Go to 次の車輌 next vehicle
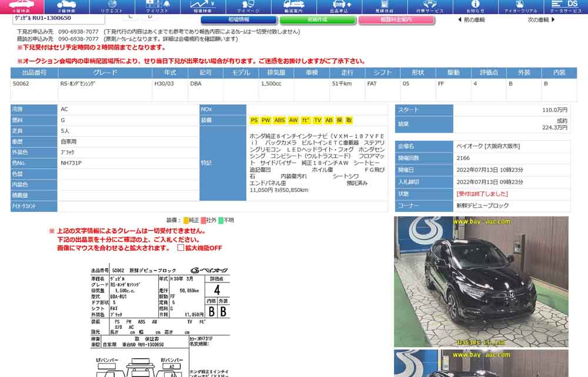 coord(541,20)
